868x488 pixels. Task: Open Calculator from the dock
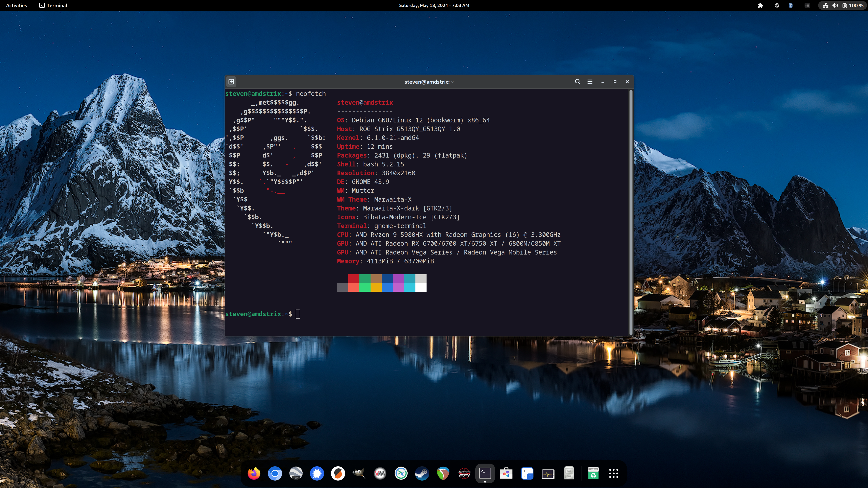coord(527,473)
